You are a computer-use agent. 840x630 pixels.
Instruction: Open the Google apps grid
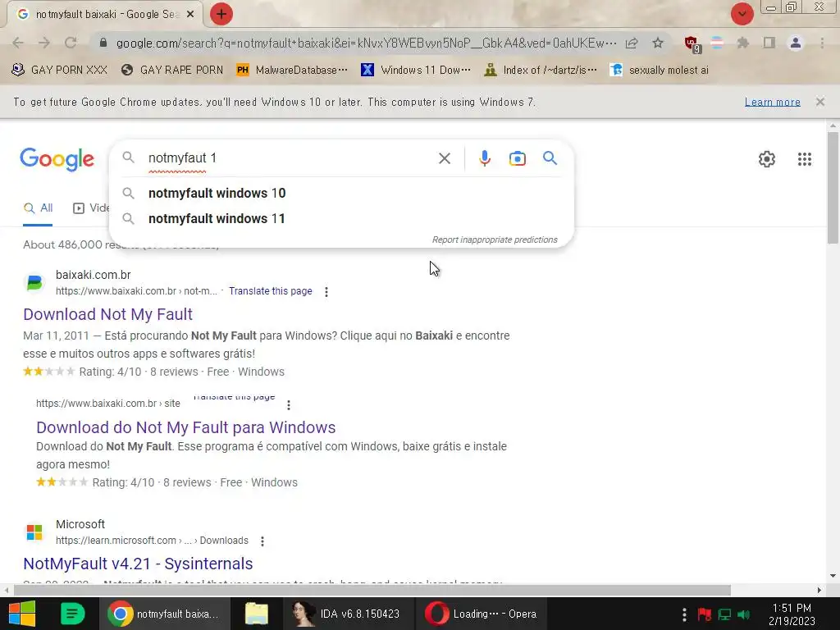click(x=804, y=159)
